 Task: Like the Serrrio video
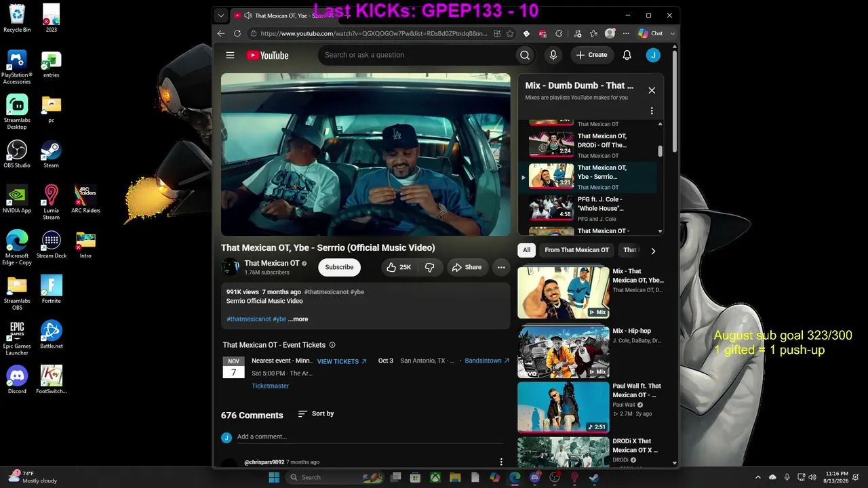pyautogui.click(x=399, y=268)
